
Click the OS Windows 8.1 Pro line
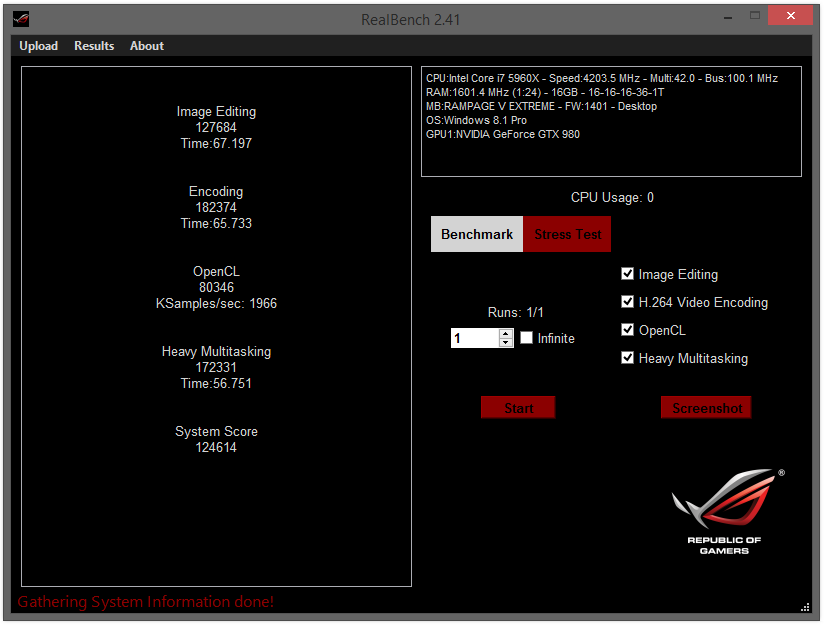(476, 120)
